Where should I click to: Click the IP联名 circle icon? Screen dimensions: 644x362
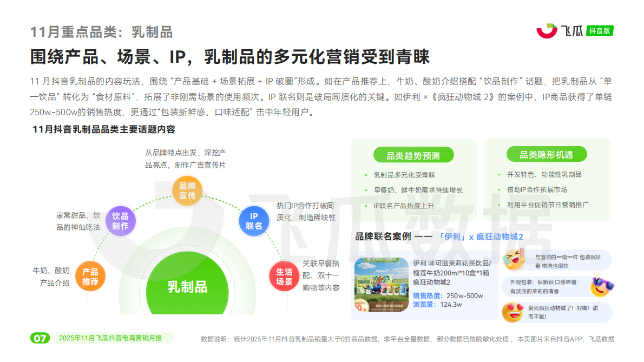pyautogui.click(x=253, y=220)
